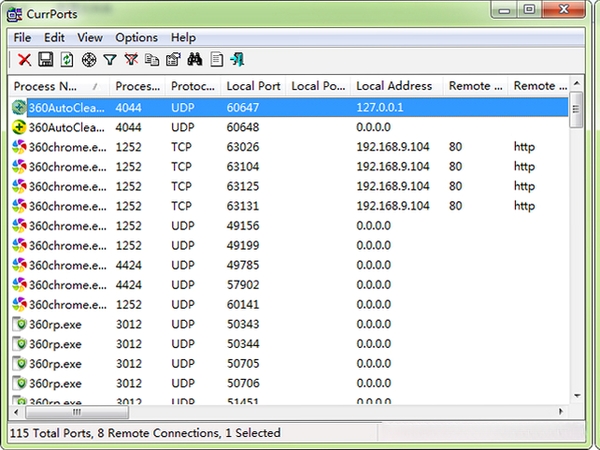Select selected row with local port 60647

(290, 108)
